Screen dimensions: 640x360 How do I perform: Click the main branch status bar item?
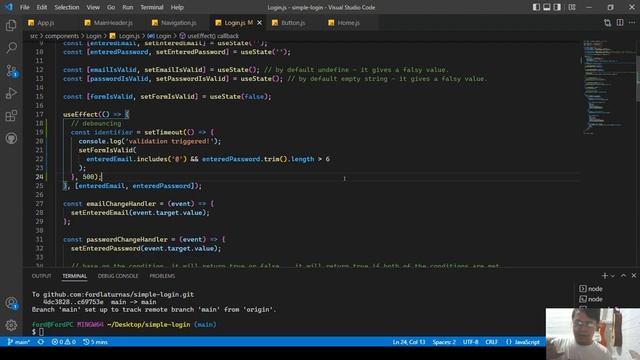pos(19,342)
